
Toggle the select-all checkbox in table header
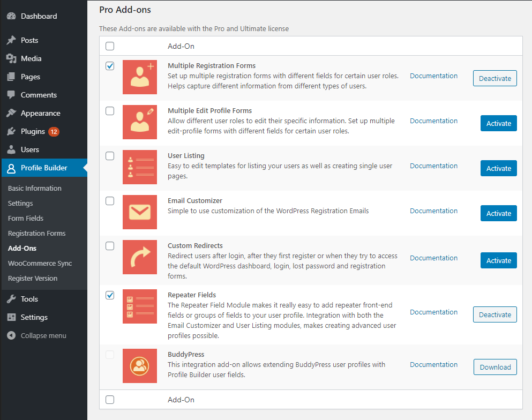click(x=110, y=46)
